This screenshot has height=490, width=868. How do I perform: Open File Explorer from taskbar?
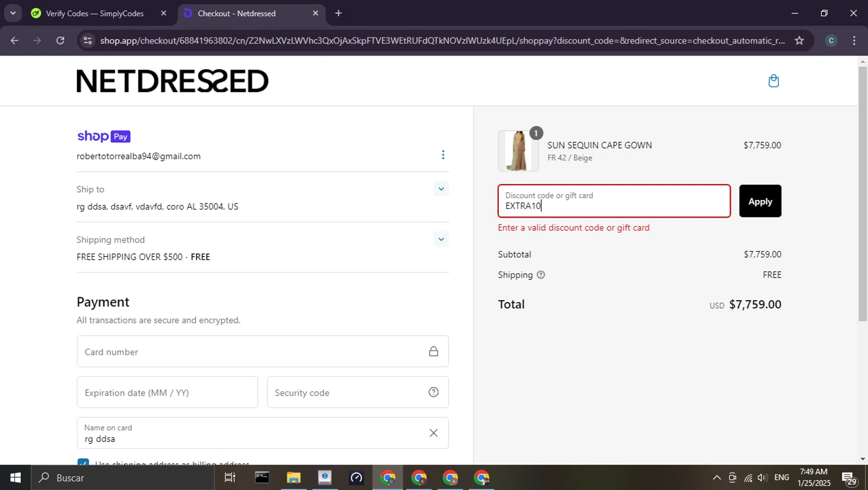[x=293, y=478]
